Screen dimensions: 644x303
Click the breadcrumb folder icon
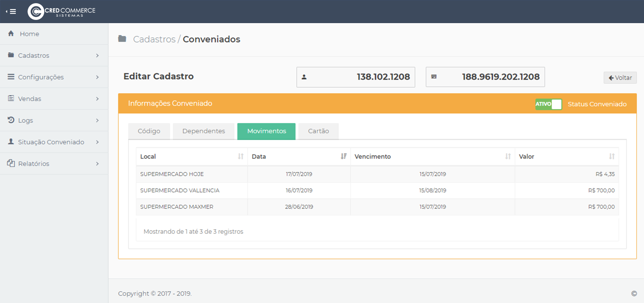click(122, 39)
